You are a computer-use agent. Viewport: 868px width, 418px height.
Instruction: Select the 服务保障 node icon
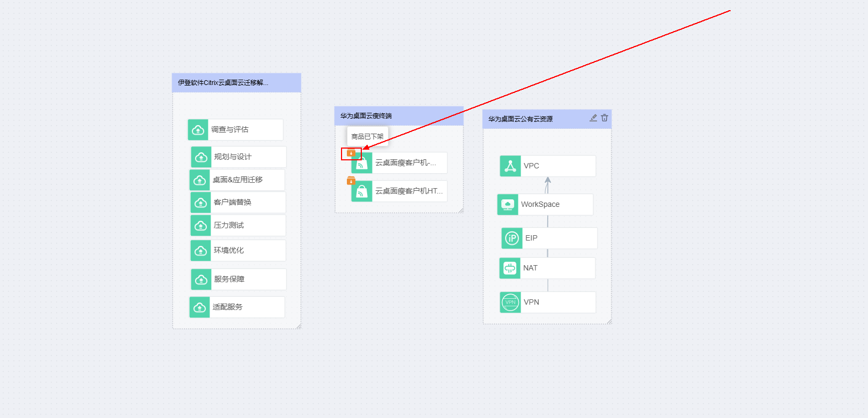(x=201, y=280)
